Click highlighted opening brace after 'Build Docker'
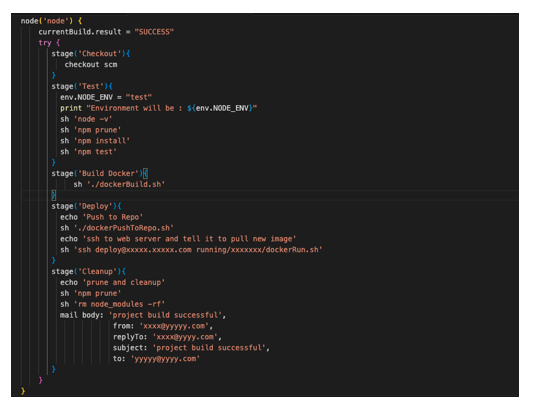 [x=145, y=173]
